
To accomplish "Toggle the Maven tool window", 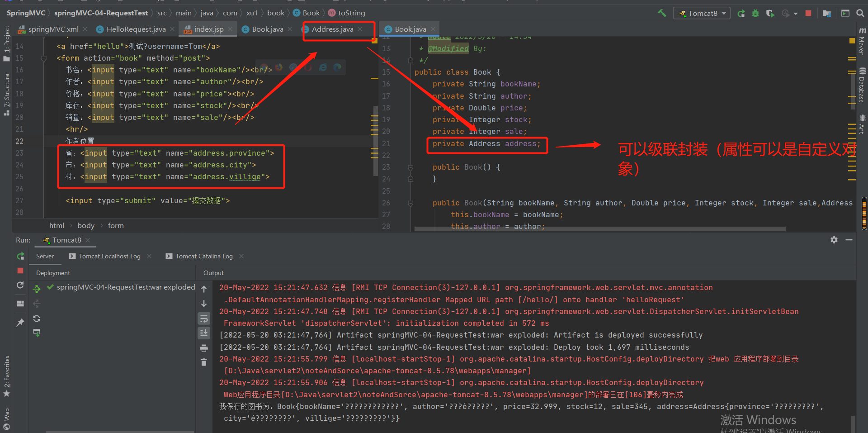I will pyautogui.click(x=862, y=42).
